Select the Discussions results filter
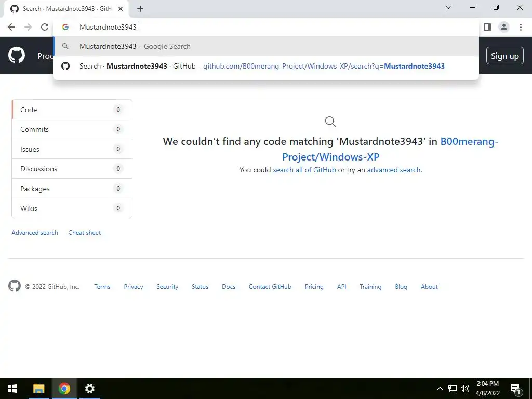This screenshot has width=532, height=399. pyautogui.click(x=72, y=169)
